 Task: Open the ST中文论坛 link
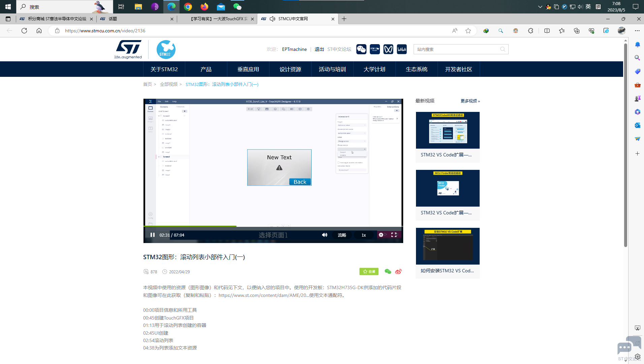point(339,49)
